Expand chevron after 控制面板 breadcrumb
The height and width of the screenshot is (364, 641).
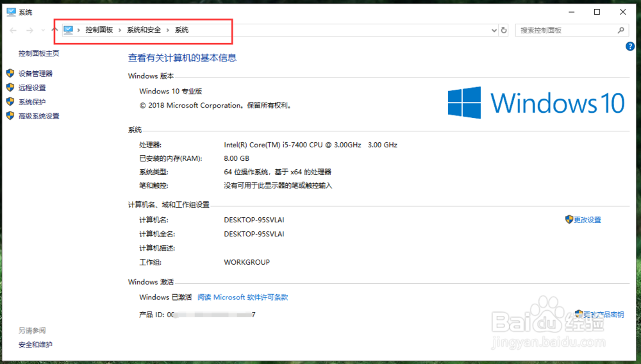pos(120,30)
